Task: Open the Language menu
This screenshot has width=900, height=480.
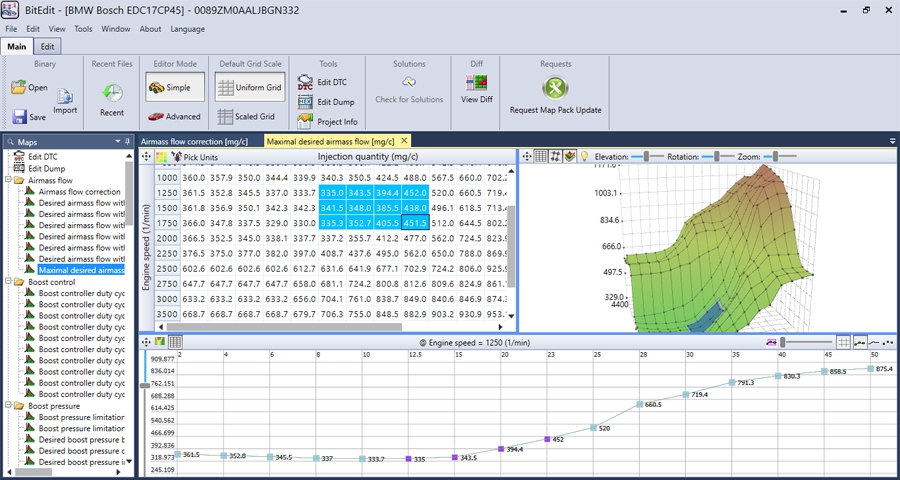Action: point(188,29)
